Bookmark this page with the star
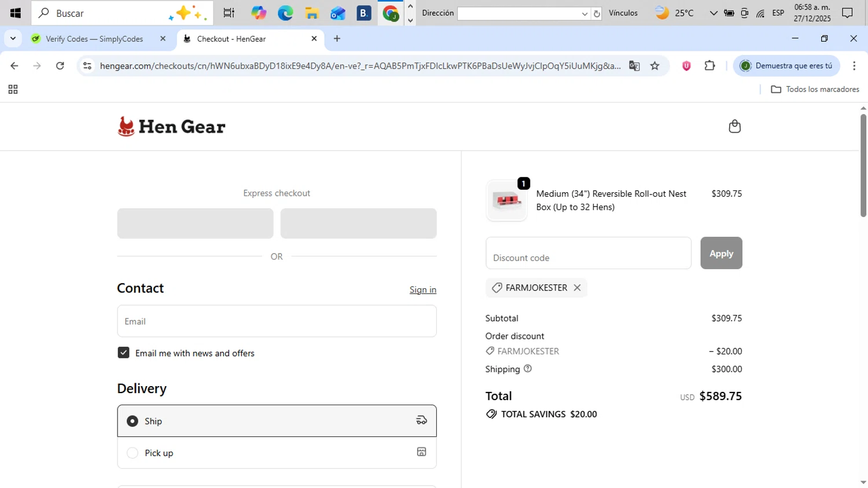Screen dimensions: 868x488 click(654, 65)
